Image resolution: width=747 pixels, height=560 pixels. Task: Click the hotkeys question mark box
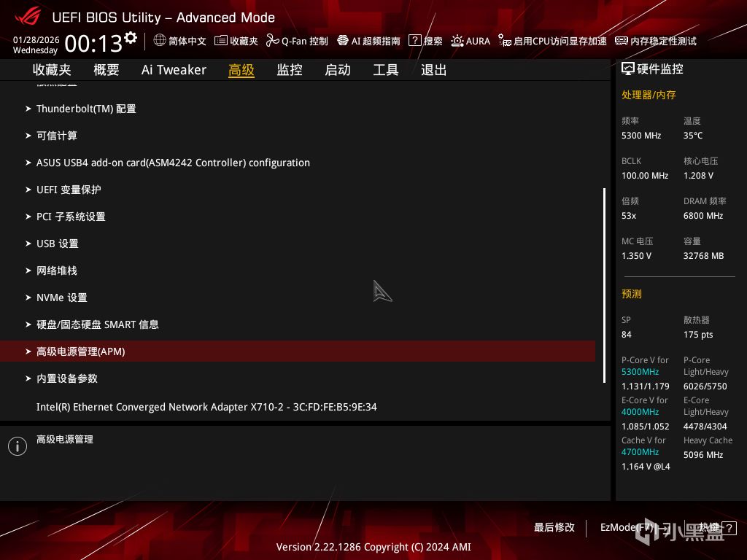tap(729, 528)
